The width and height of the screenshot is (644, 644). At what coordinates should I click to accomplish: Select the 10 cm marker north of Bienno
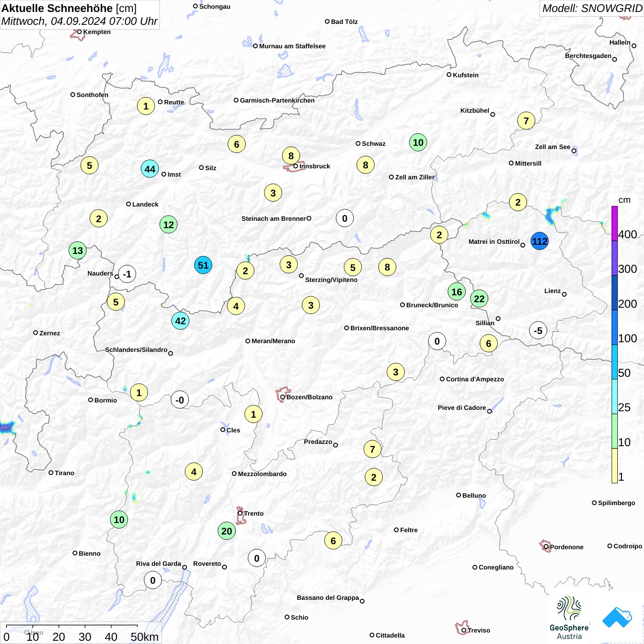[x=119, y=519]
